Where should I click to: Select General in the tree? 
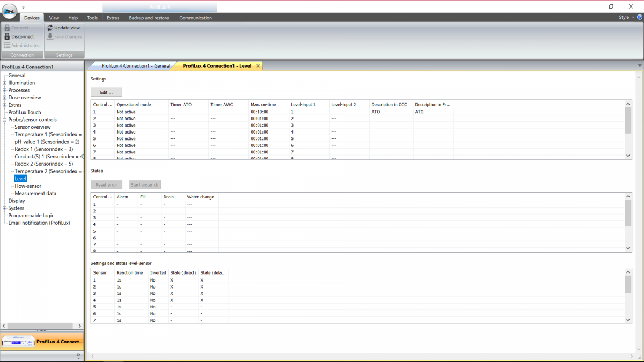(x=17, y=76)
